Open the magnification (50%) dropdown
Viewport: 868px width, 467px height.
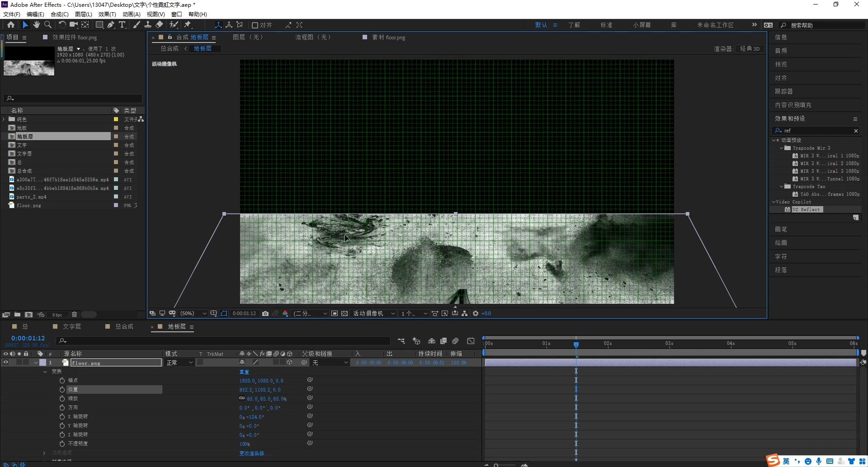pos(193,313)
